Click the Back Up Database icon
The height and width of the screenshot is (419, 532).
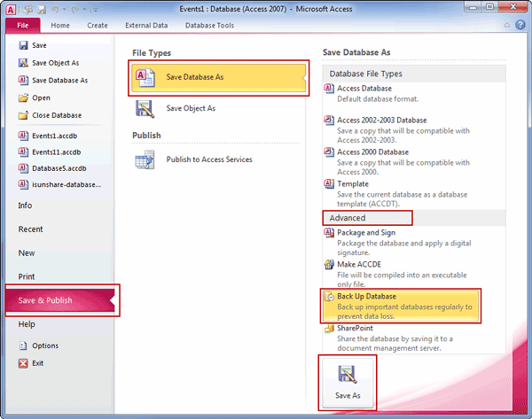tap(329, 297)
